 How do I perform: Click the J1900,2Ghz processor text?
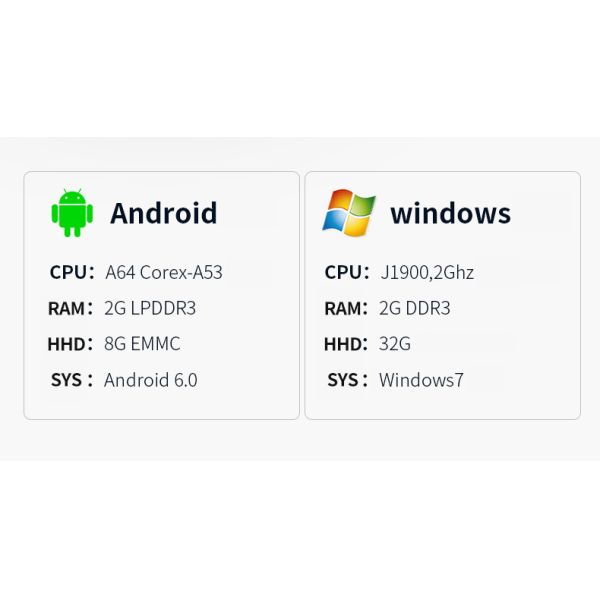coord(426,272)
